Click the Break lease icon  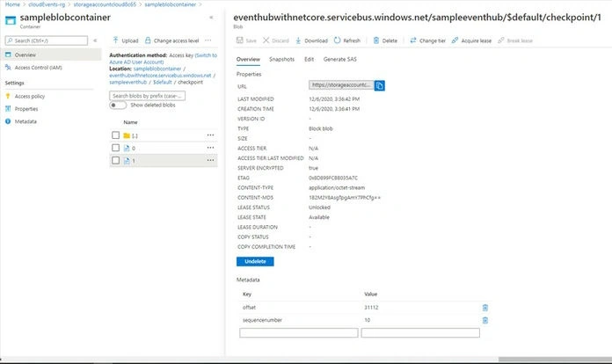click(x=500, y=40)
